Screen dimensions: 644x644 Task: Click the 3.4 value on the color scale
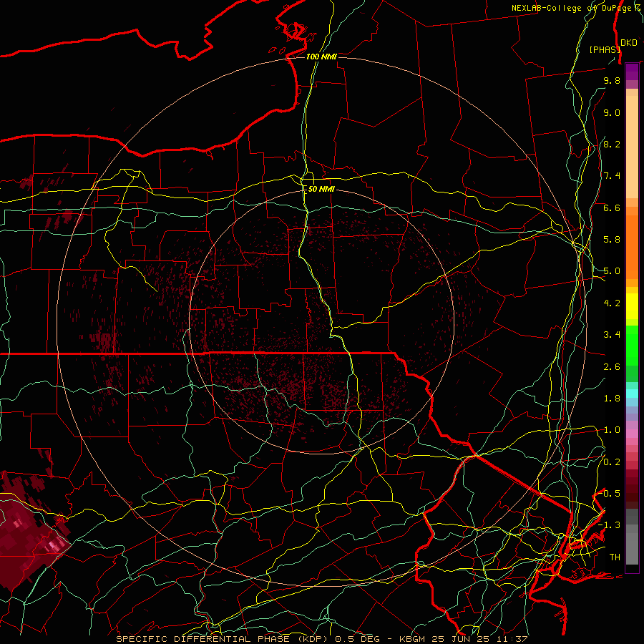[x=612, y=335]
